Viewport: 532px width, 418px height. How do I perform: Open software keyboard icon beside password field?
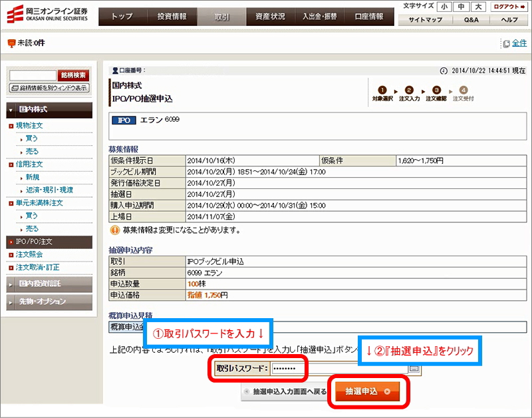point(414,368)
